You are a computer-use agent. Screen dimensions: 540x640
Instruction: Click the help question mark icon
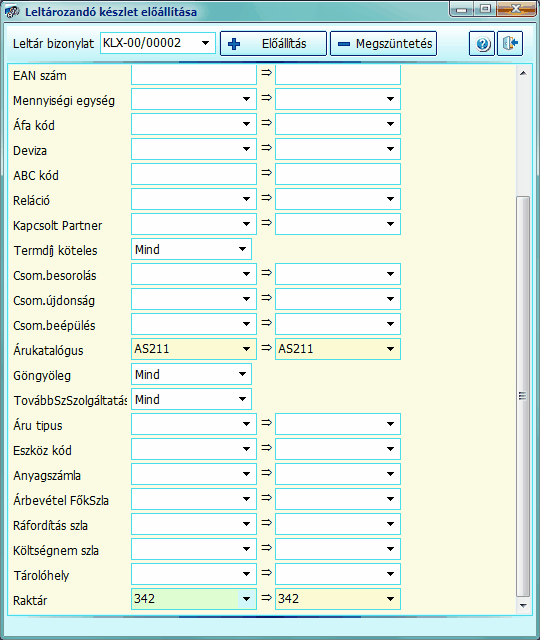(482, 44)
